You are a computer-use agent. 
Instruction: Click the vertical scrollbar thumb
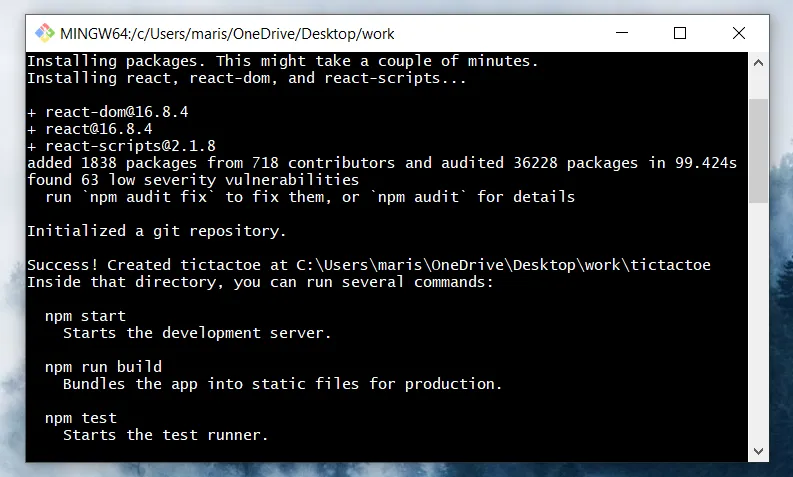coord(758,151)
